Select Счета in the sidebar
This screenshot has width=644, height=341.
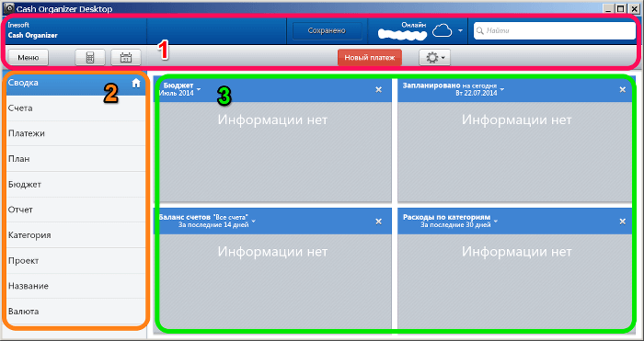point(76,108)
